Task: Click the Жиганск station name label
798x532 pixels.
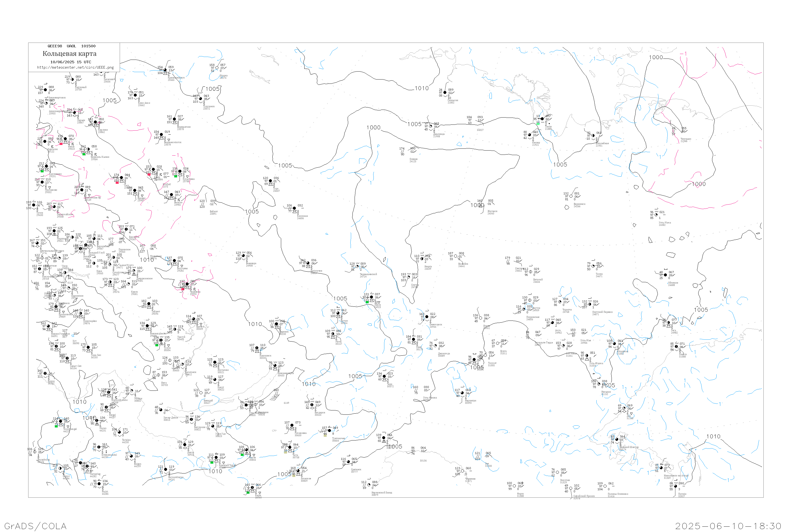Action: click(x=493, y=211)
